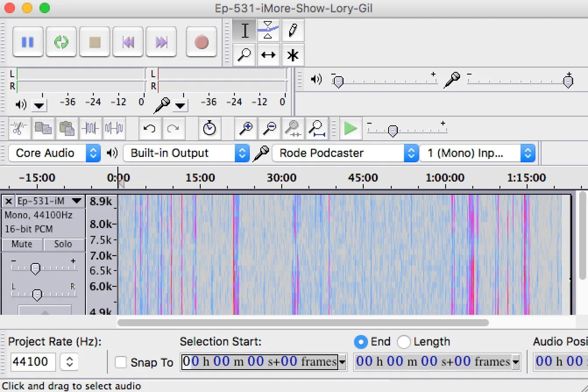Click the Silence audio icon

114,128
